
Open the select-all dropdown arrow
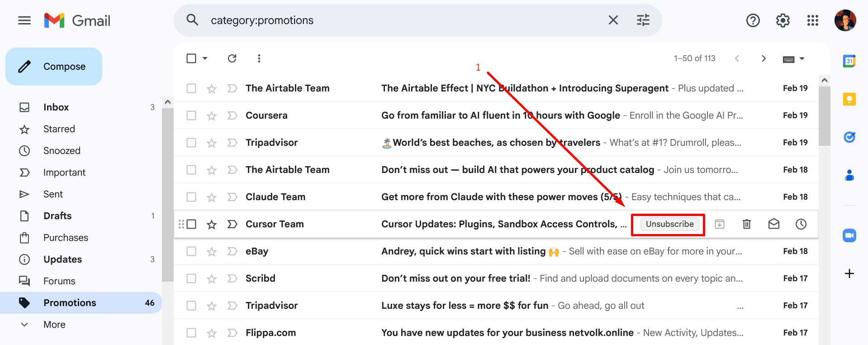pyautogui.click(x=204, y=58)
